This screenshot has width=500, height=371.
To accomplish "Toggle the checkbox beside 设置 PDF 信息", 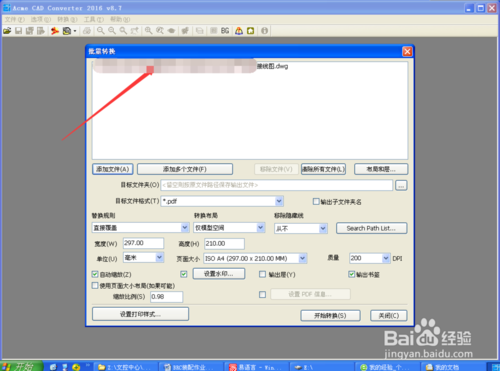I will (x=262, y=295).
